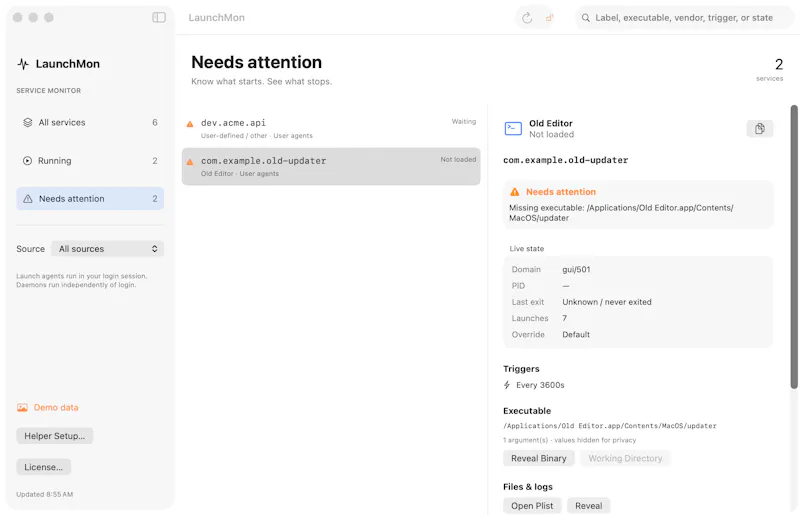Screen dimensions: 800x515
Task: Click the play circle icon beside Running
Action: tap(27, 161)
